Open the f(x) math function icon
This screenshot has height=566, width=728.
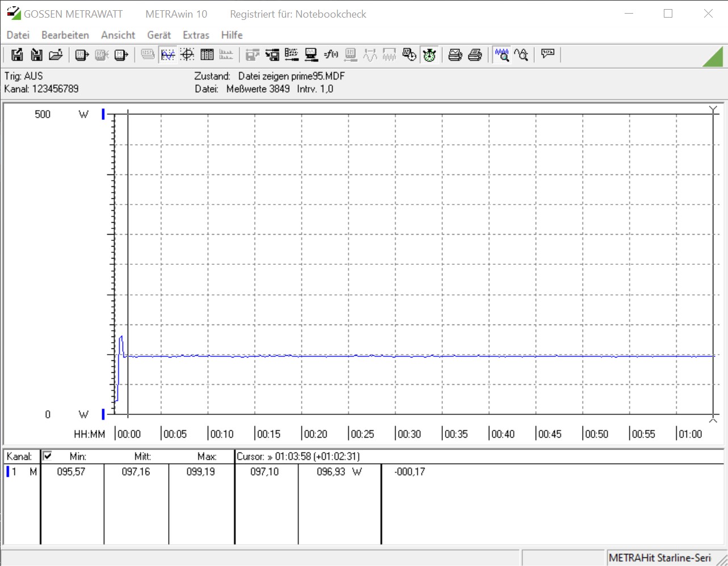point(331,55)
